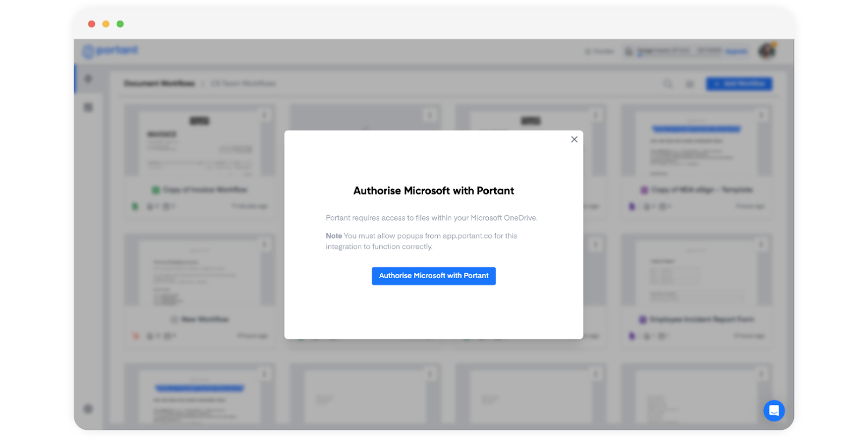This screenshot has width=868, height=438.
Task: Open the New Workflow card
Action: pos(200,291)
